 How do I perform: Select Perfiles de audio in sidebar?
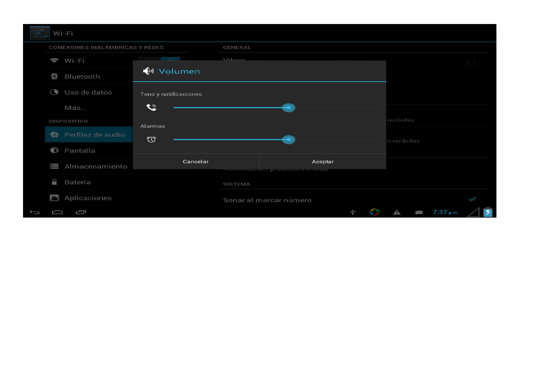89,135
